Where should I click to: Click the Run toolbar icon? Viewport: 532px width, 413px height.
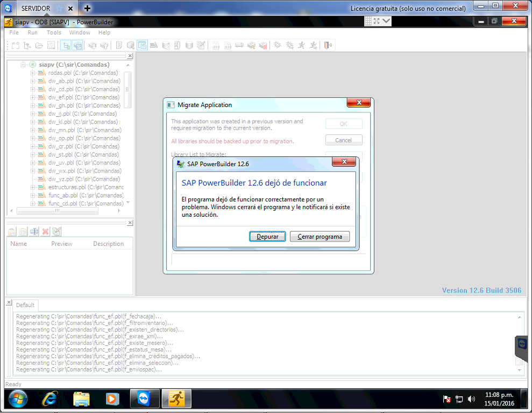click(x=301, y=45)
